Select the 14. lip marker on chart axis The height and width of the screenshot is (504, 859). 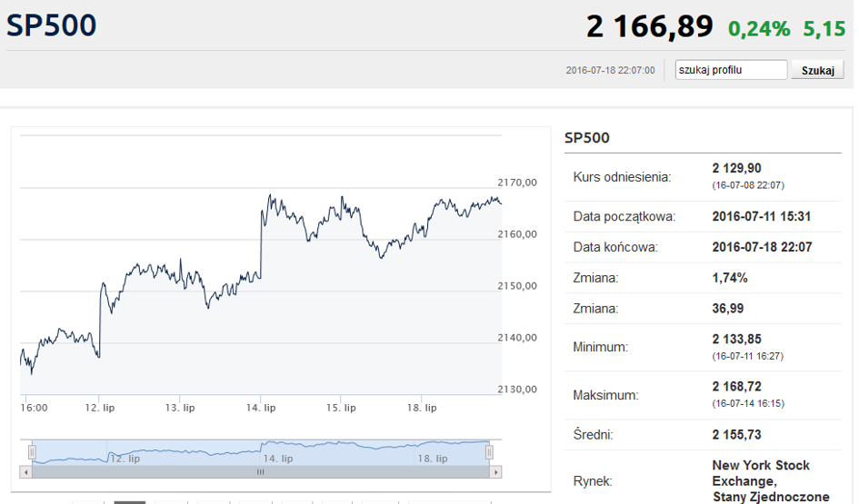click(x=261, y=408)
